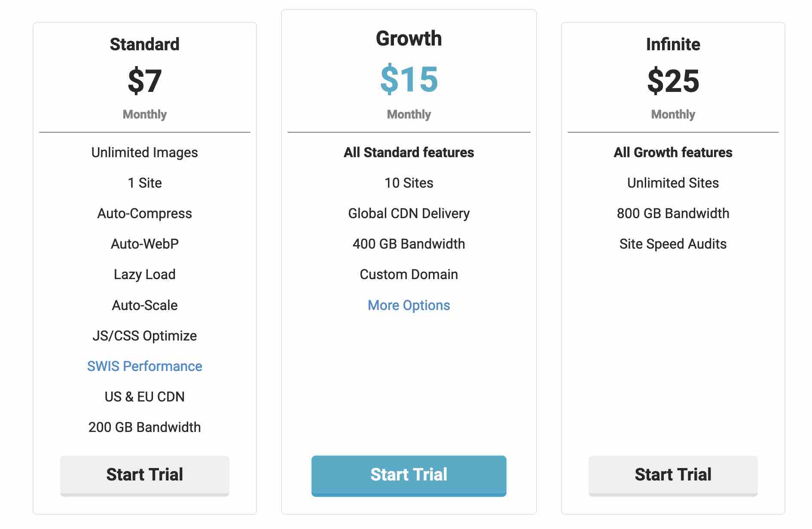Click the All Growth features text

click(x=673, y=152)
